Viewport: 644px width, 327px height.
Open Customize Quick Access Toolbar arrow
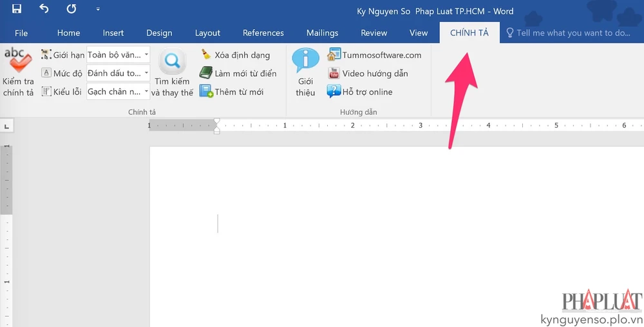pos(98,10)
